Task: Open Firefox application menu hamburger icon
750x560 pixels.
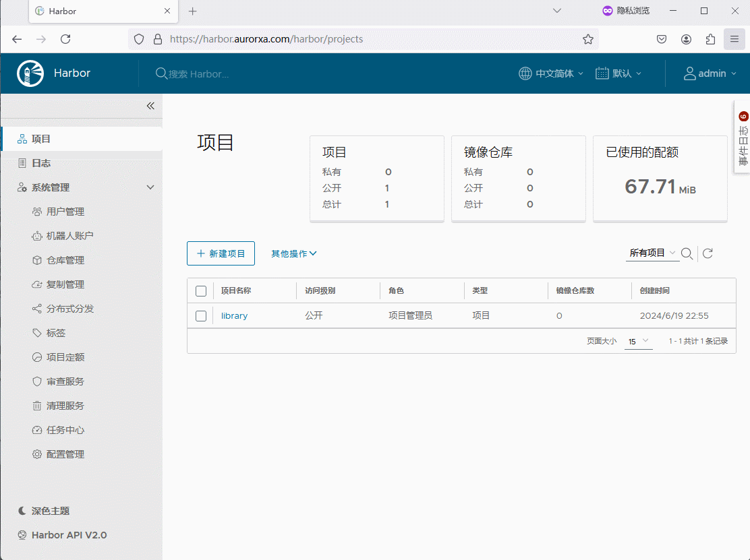Action: tap(734, 39)
